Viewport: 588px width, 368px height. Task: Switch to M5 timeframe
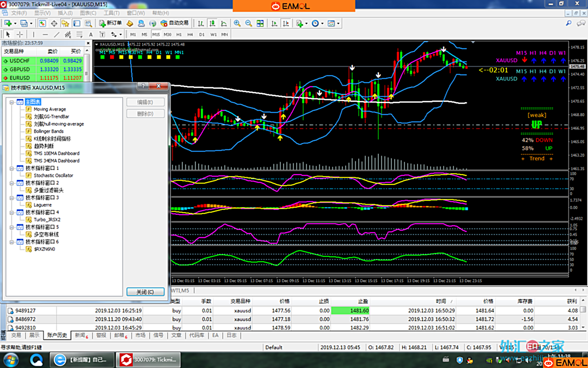pos(145,34)
